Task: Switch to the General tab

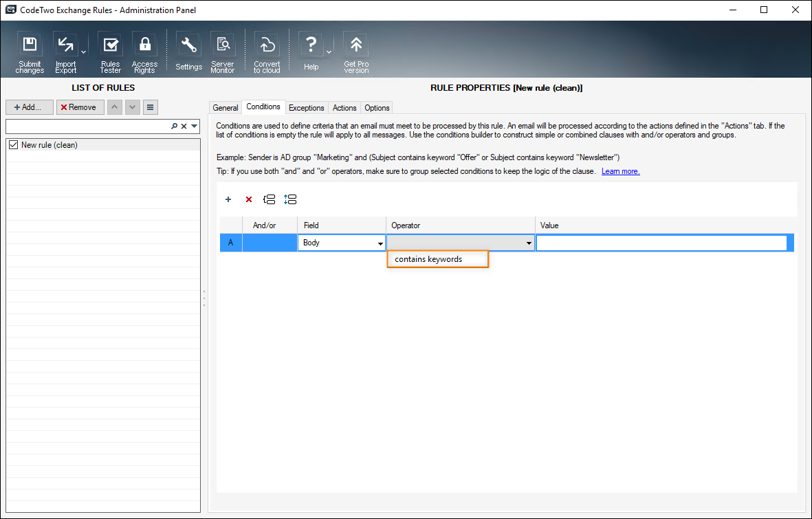Action: click(x=226, y=108)
